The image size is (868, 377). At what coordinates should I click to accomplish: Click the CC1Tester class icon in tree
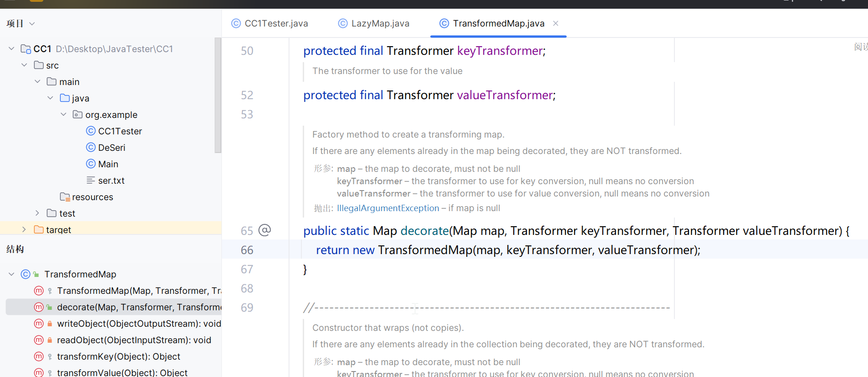click(91, 131)
